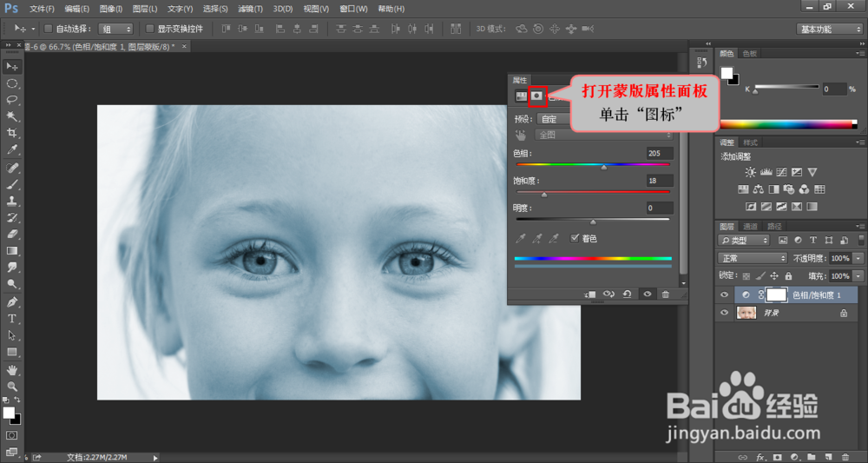This screenshot has height=463, width=868.
Task: Add a Vibrance adjustment (triangle icon)
Action: click(812, 172)
